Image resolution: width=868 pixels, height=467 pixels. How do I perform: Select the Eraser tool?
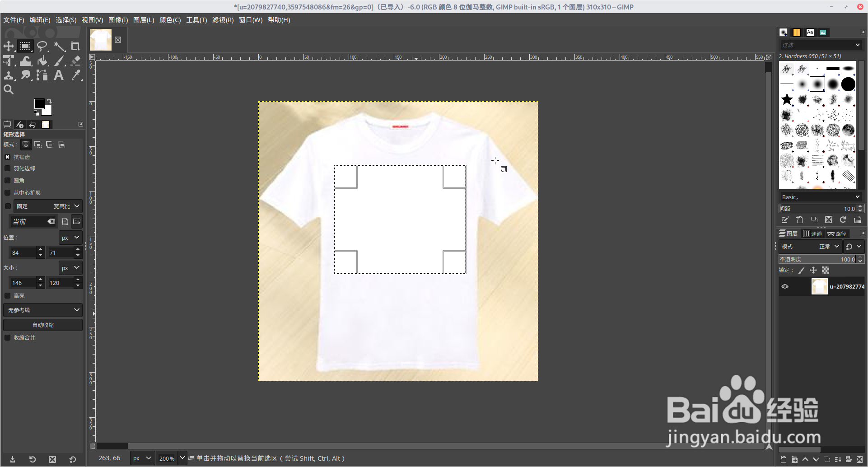pos(75,61)
